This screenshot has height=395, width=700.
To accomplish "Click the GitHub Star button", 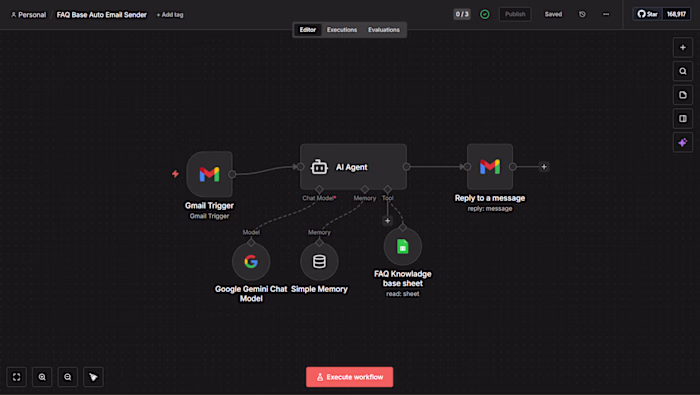I will (x=648, y=14).
